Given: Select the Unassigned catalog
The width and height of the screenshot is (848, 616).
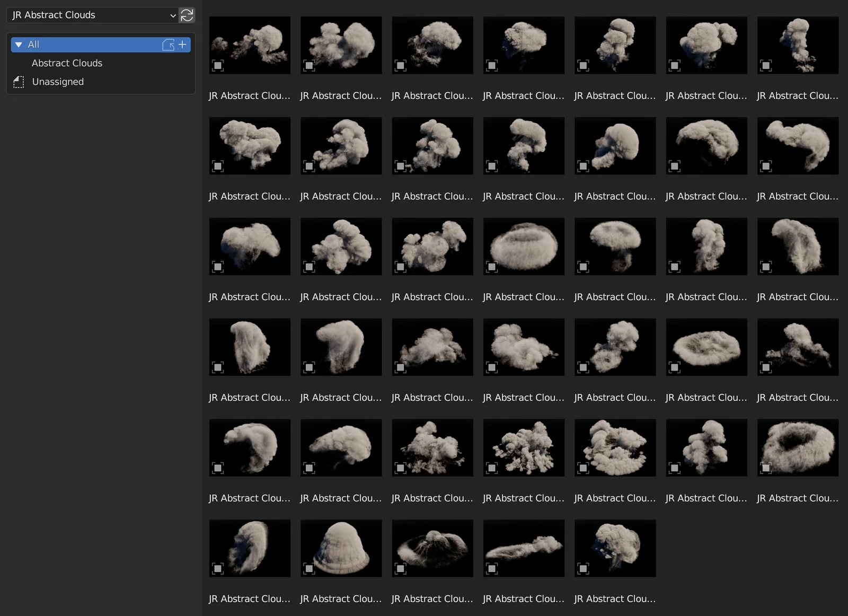Looking at the screenshot, I should (58, 82).
